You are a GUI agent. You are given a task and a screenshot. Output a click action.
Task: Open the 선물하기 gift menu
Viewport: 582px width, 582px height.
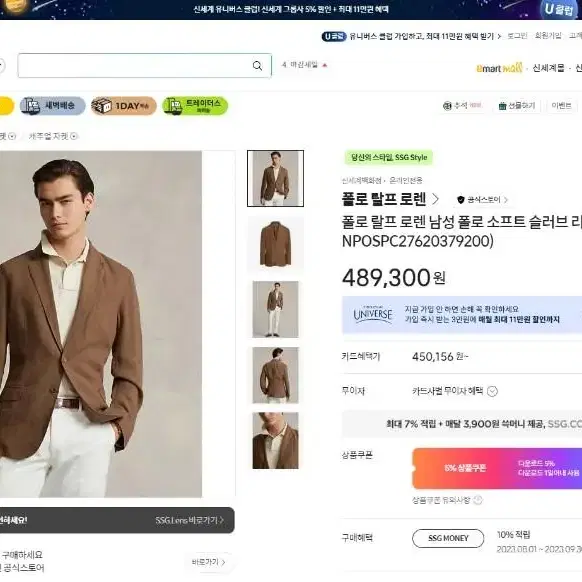coord(517,106)
